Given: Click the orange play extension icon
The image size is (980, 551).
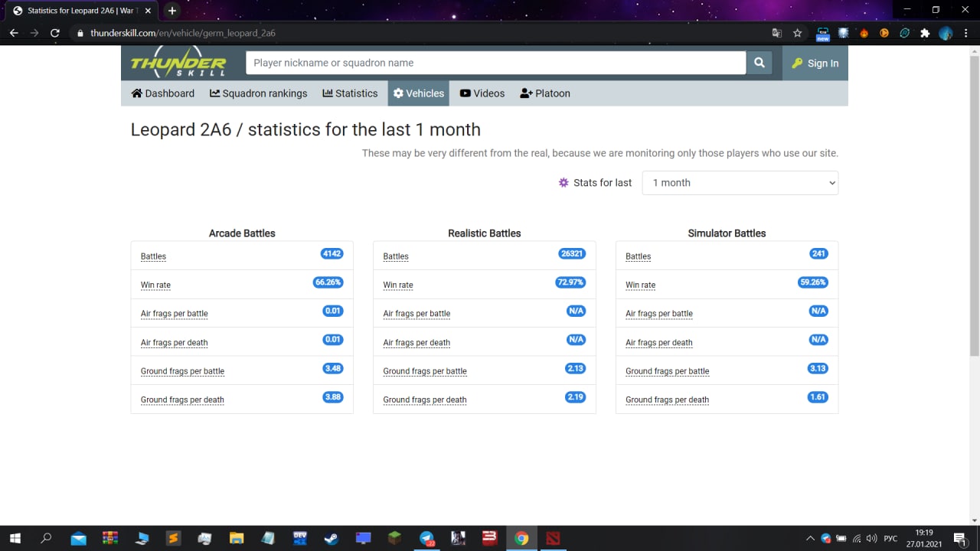Looking at the screenshot, I should tap(884, 33).
